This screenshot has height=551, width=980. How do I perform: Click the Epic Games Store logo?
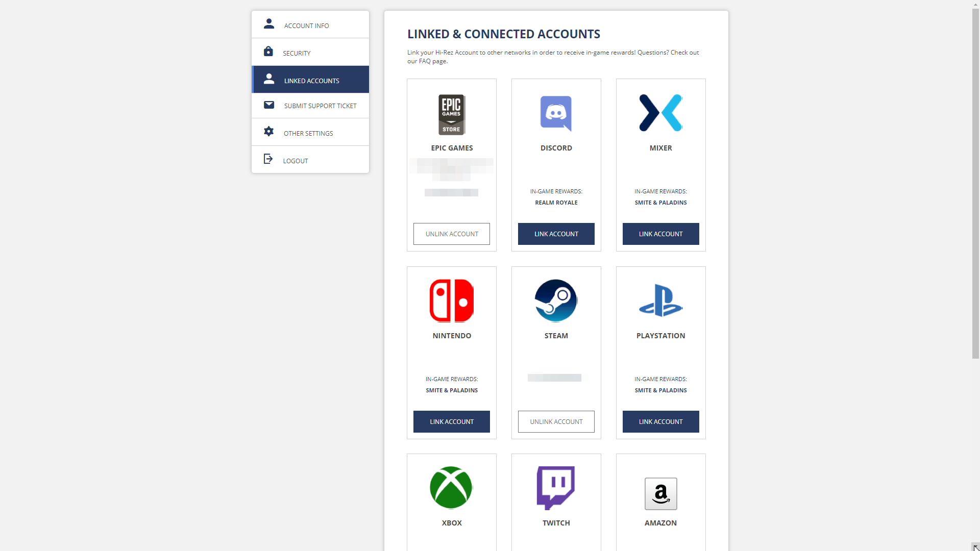point(452,114)
